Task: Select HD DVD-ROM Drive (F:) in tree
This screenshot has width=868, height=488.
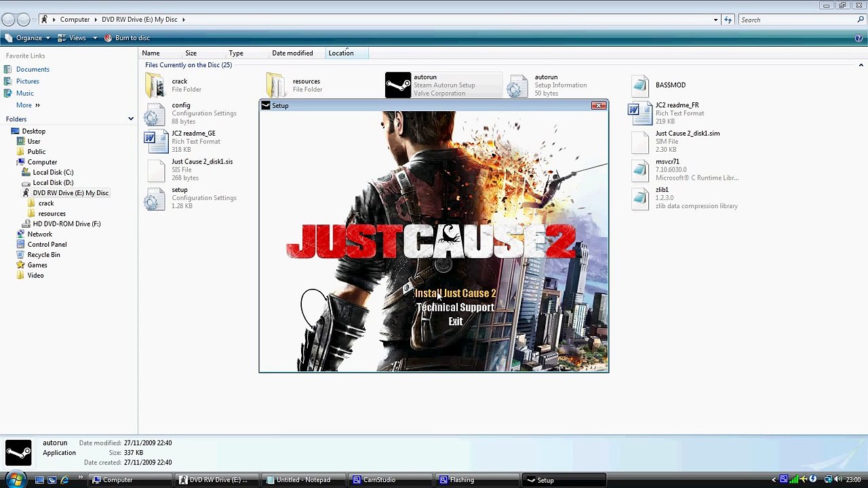Action: [x=66, y=224]
